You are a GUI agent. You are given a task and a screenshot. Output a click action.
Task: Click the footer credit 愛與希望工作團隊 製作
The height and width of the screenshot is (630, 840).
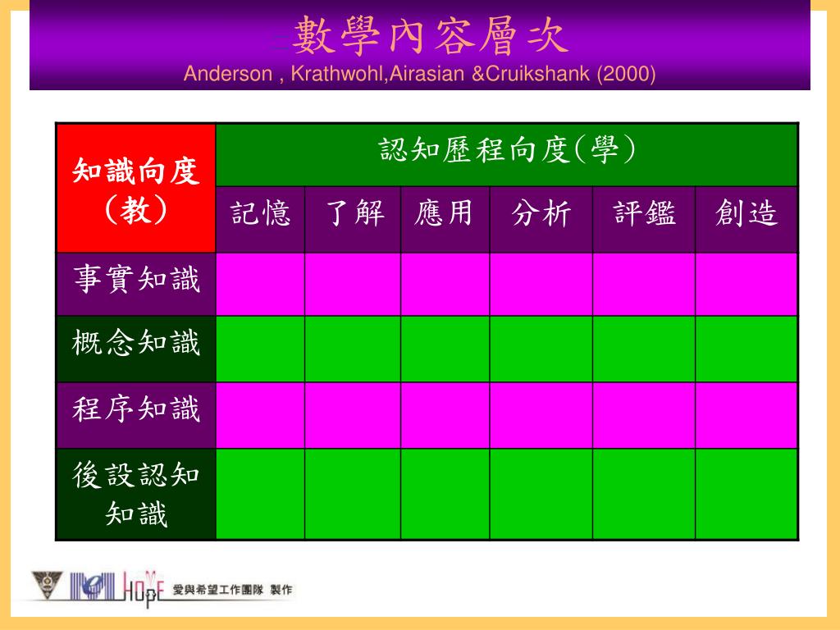tap(232, 590)
